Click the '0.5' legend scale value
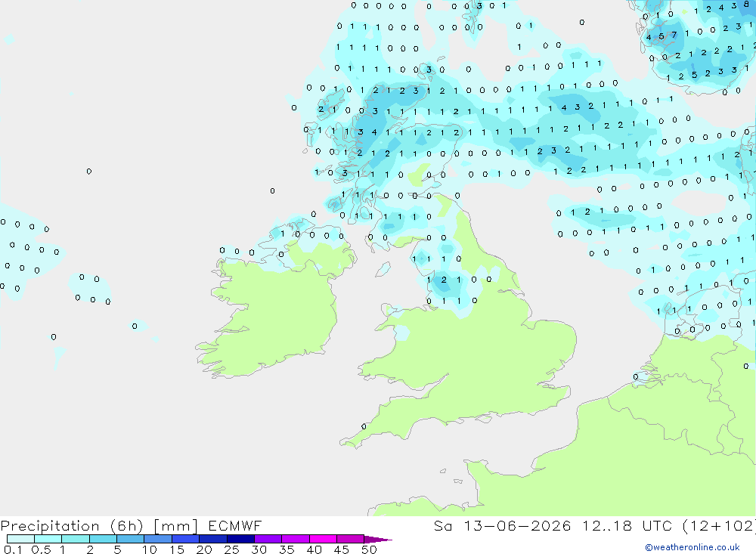 click(x=41, y=549)
